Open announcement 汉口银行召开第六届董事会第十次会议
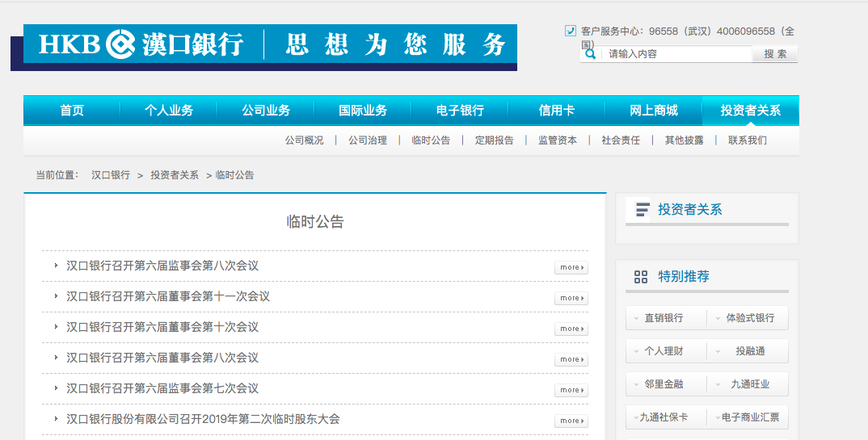 pos(162,327)
